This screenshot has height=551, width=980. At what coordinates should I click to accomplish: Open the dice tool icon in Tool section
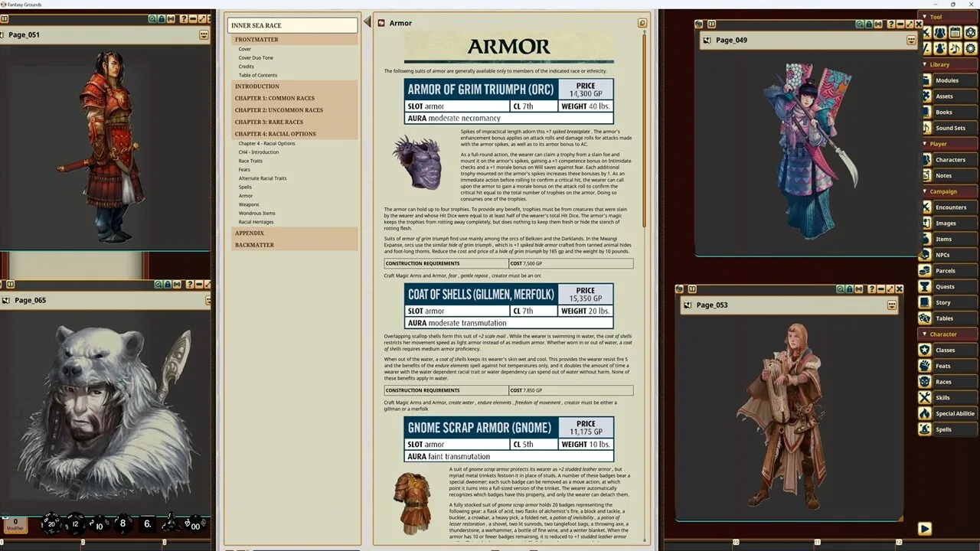coord(970,33)
